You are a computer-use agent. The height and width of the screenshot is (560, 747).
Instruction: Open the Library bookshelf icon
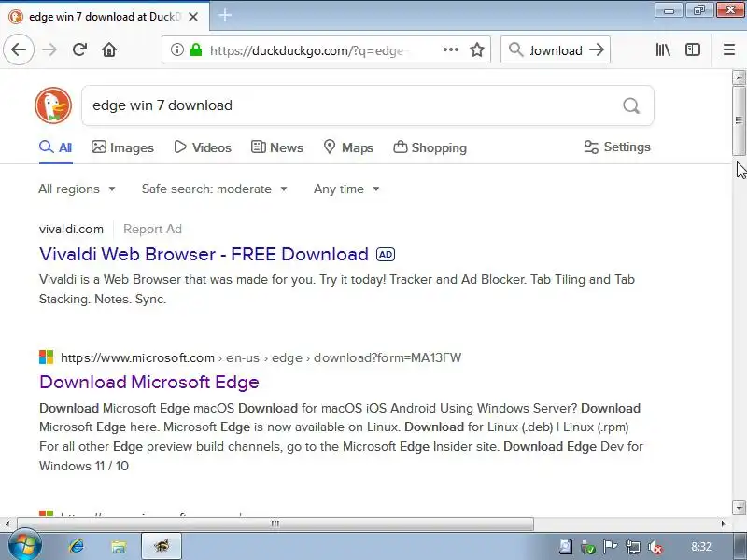pyautogui.click(x=663, y=49)
